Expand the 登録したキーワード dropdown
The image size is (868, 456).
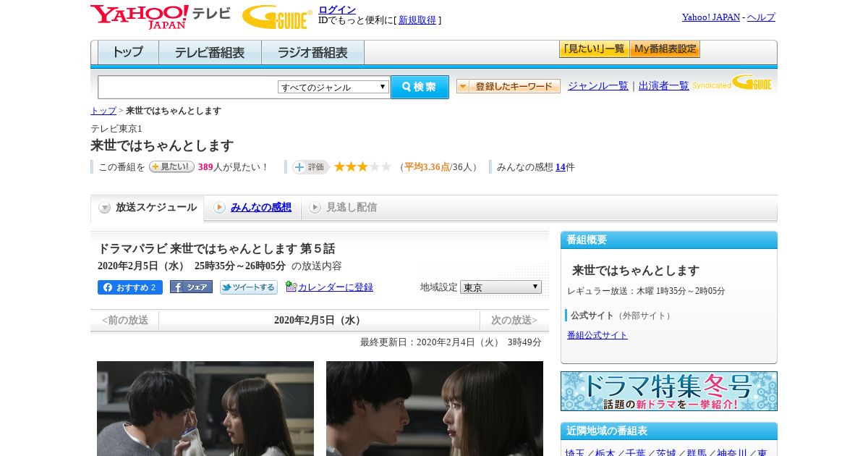[x=509, y=86]
